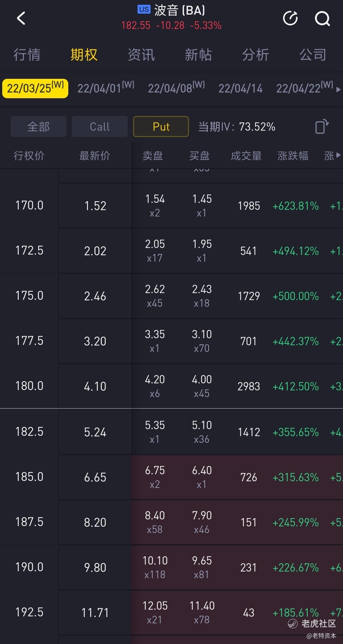This screenshot has height=644, width=343.
Task: Switch to the 行情 tab
Action: 27,55
